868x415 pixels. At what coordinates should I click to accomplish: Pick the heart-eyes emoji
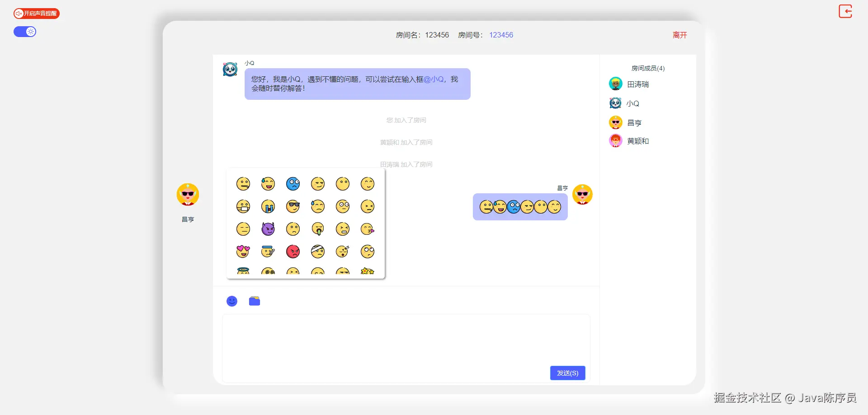click(243, 252)
